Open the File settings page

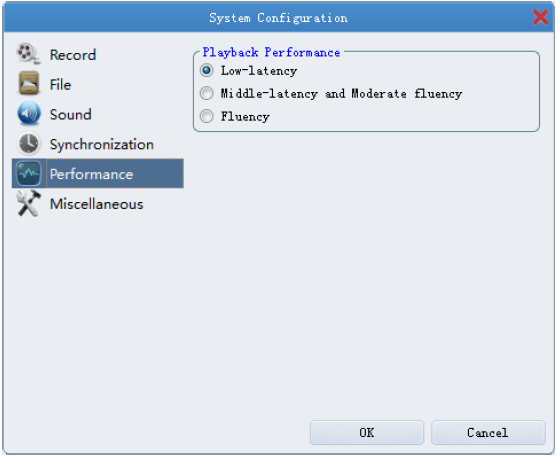60,85
